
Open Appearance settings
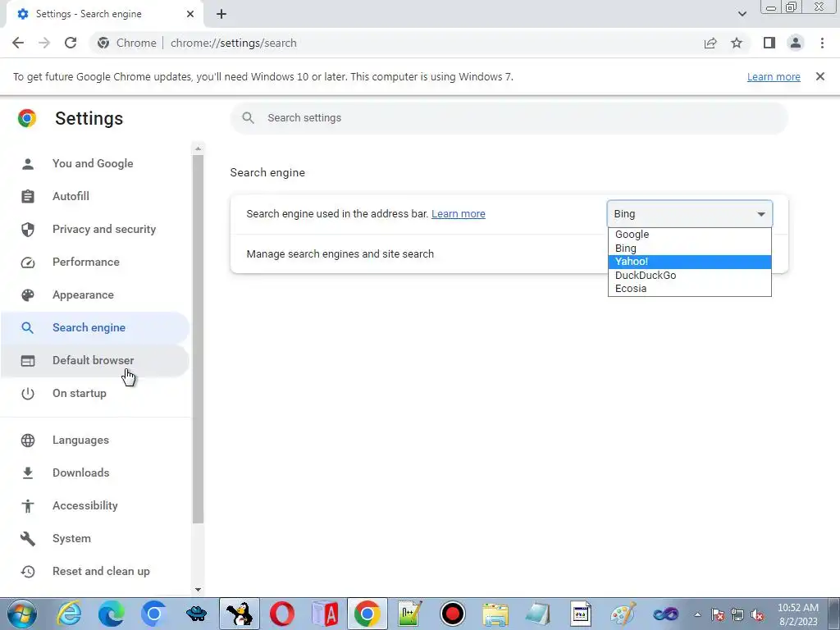click(95, 294)
